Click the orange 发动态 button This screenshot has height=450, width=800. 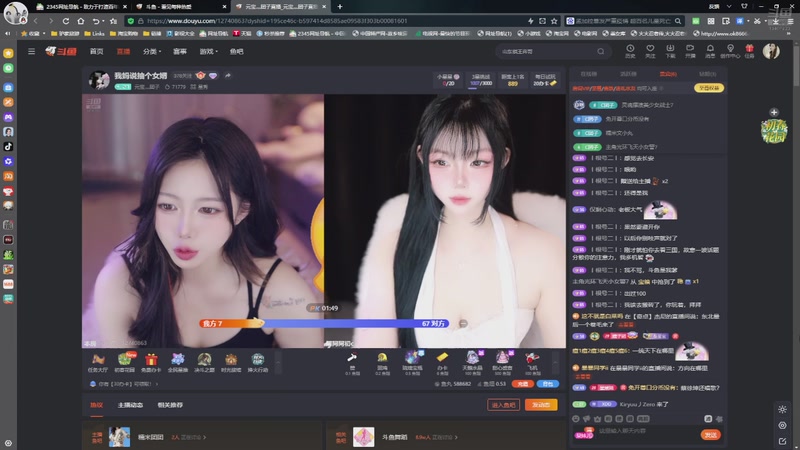pos(541,405)
